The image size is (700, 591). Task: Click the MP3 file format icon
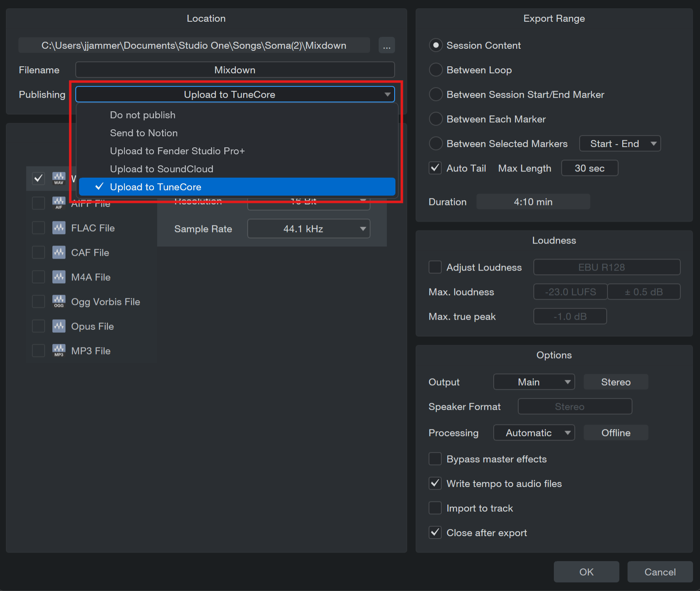coord(59,350)
